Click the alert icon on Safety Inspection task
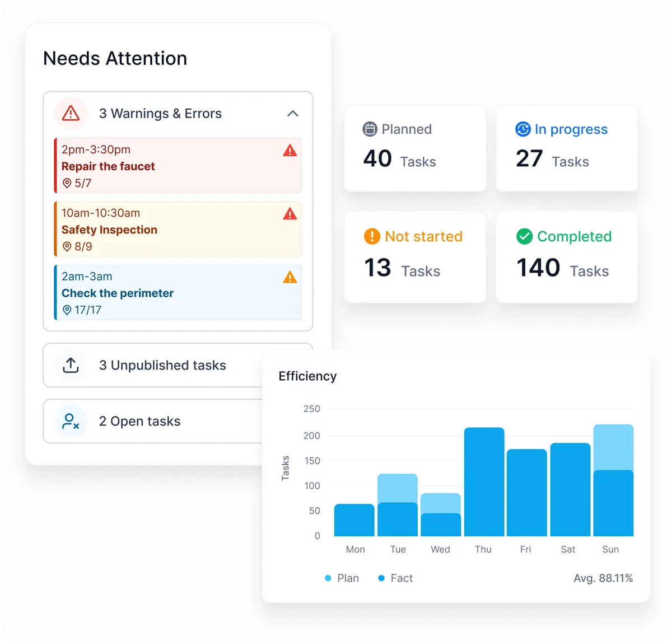 290,214
